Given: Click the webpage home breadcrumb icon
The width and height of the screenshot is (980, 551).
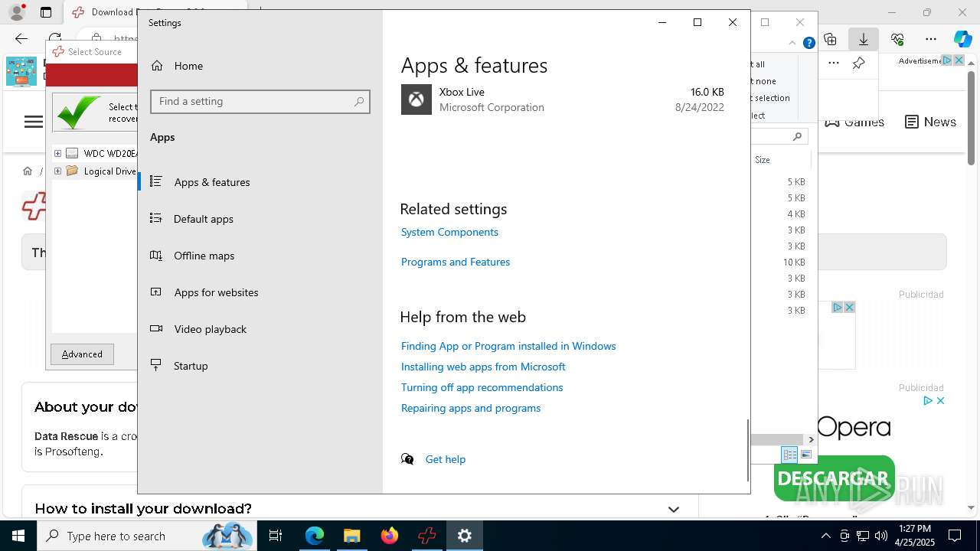Looking at the screenshot, I should [x=28, y=171].
